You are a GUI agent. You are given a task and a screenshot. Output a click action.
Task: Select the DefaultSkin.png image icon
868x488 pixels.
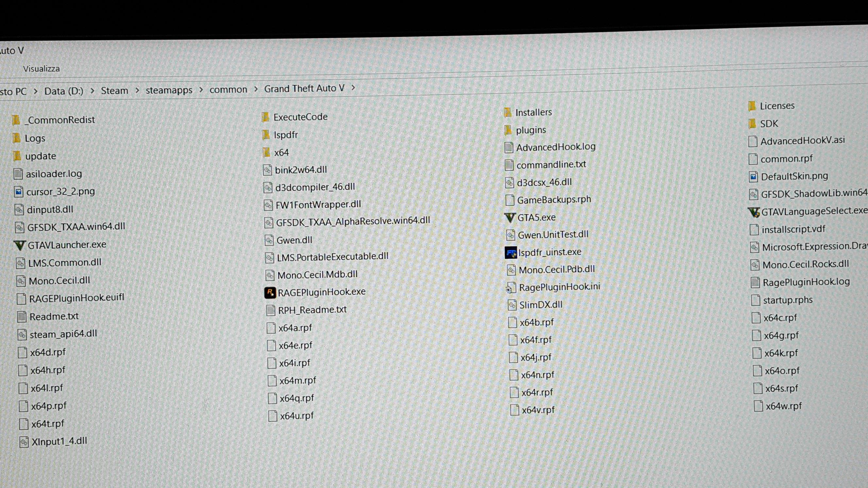753,176
